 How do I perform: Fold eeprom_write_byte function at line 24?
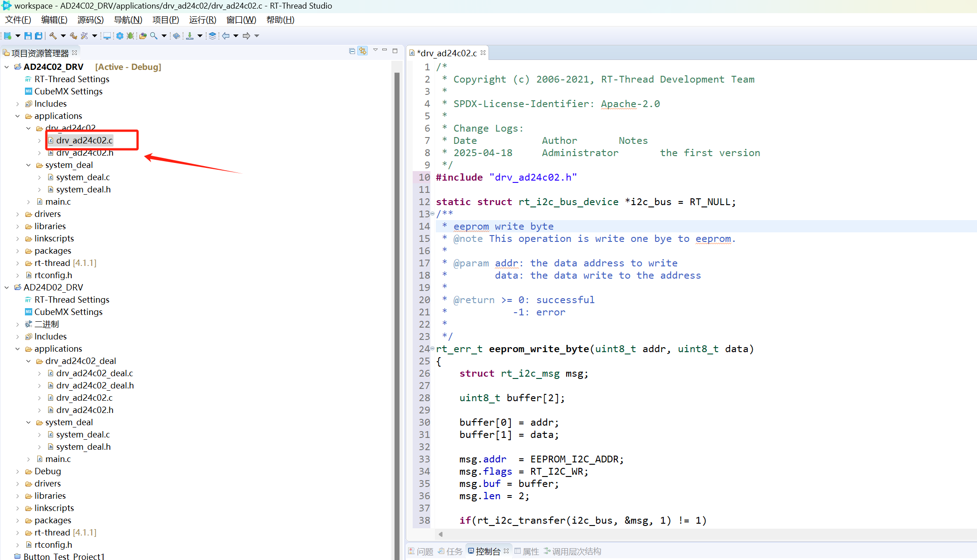pos(432,349)
